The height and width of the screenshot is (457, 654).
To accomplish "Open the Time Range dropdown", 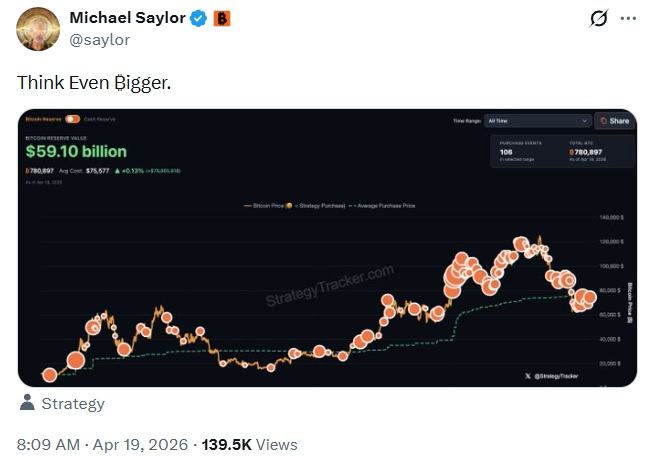I will (x=538, y=120).
